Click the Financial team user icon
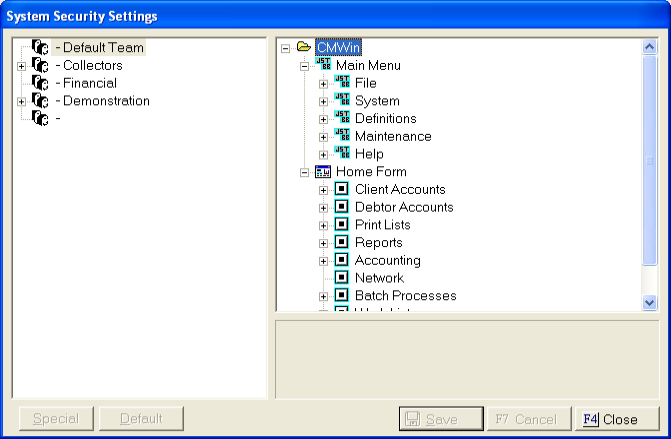 coord(40,83)
